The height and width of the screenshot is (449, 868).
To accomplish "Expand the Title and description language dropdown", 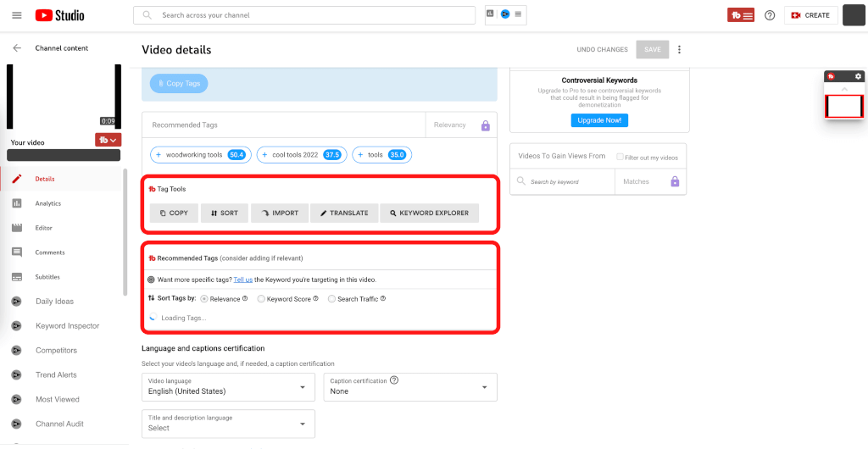I will [x=228, y=424].
